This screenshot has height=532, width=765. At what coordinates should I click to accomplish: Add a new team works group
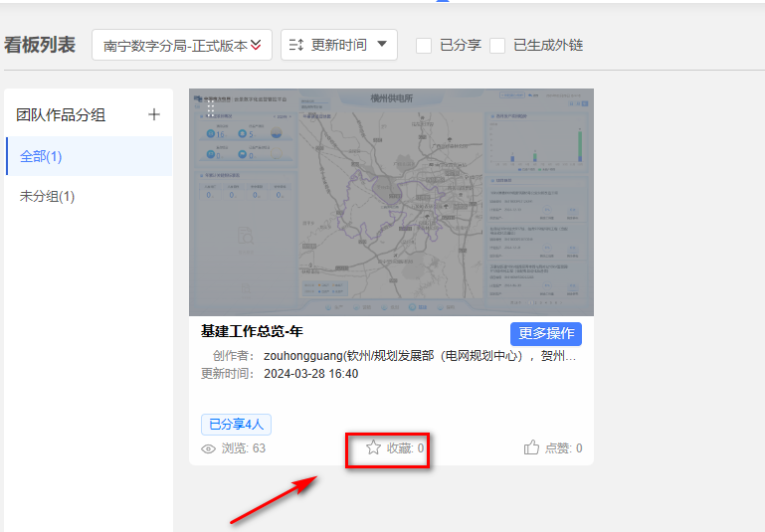pyautogui.click(x=154, y=114)
